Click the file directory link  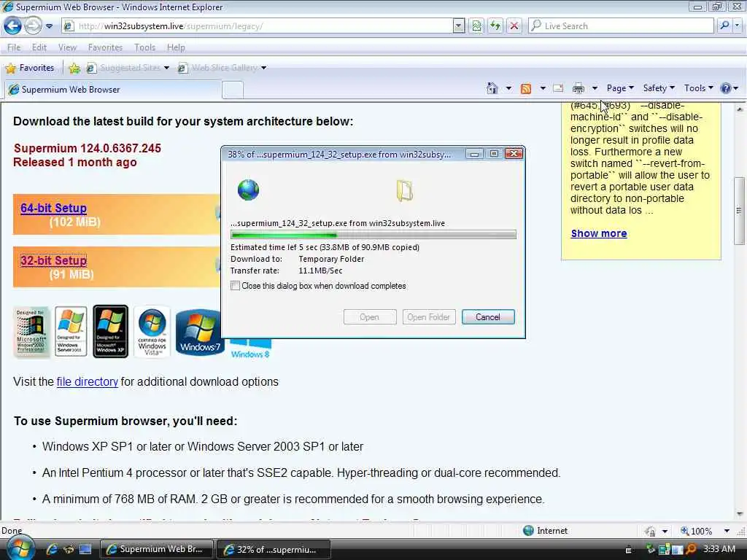point(88,382)
